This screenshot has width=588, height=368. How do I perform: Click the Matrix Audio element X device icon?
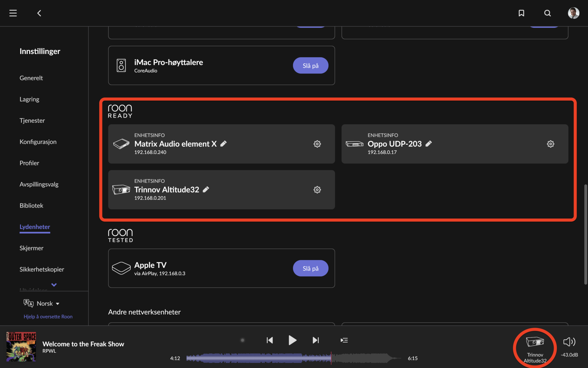click(x=121, y=144)
